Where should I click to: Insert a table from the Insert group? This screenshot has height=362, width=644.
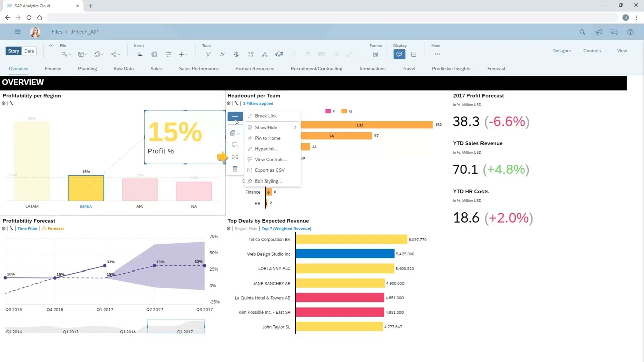tap(154, 54)
